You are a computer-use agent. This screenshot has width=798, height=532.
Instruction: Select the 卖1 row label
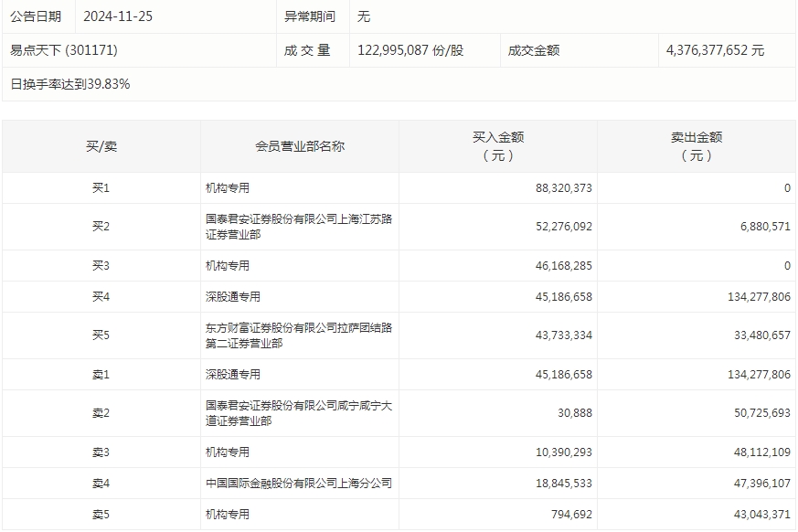click(101, 375)
